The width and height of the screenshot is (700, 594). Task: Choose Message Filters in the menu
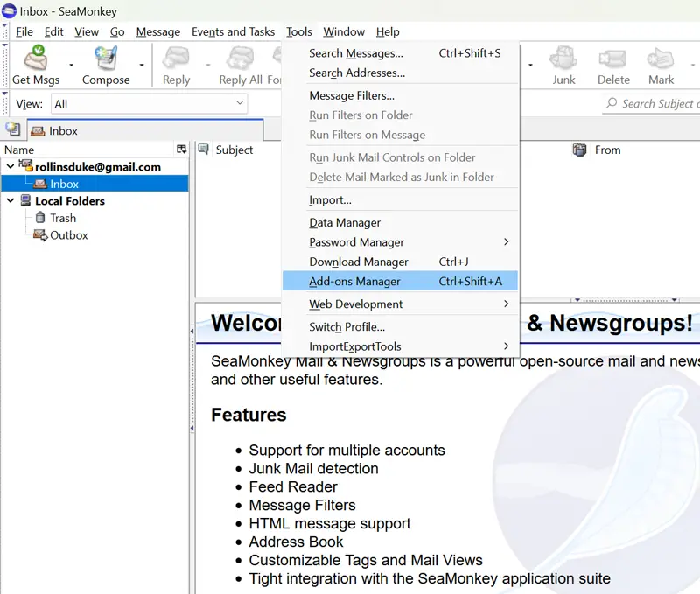point(352,96)
